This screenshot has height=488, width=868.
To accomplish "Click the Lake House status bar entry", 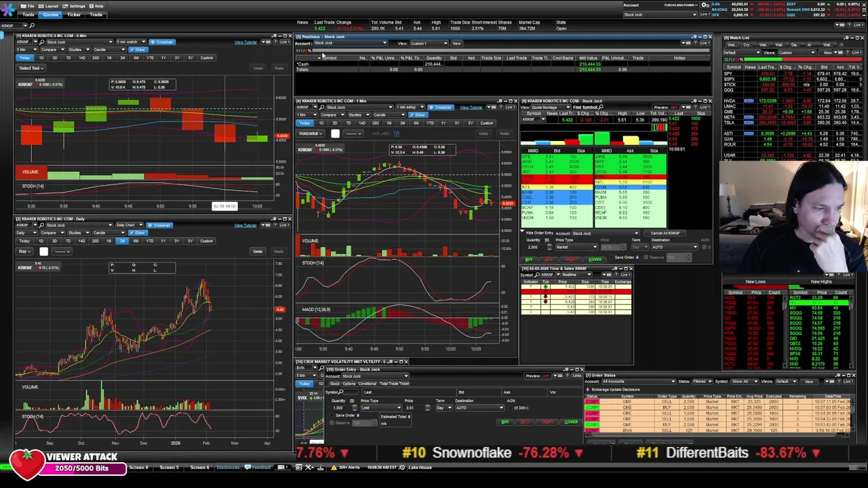I will pyautogui.click(x=420, y=468).
